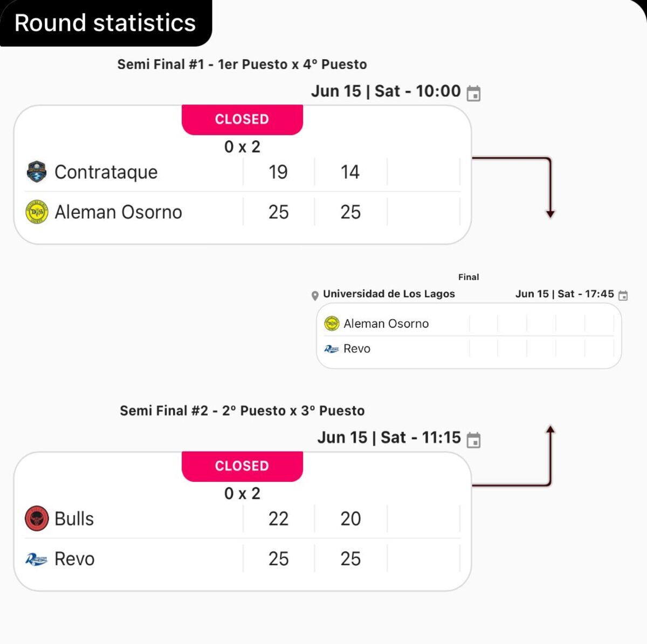647x644 pixels.
Task: Select the Revo row in the Final match
Action: click(x=469, y=349)
